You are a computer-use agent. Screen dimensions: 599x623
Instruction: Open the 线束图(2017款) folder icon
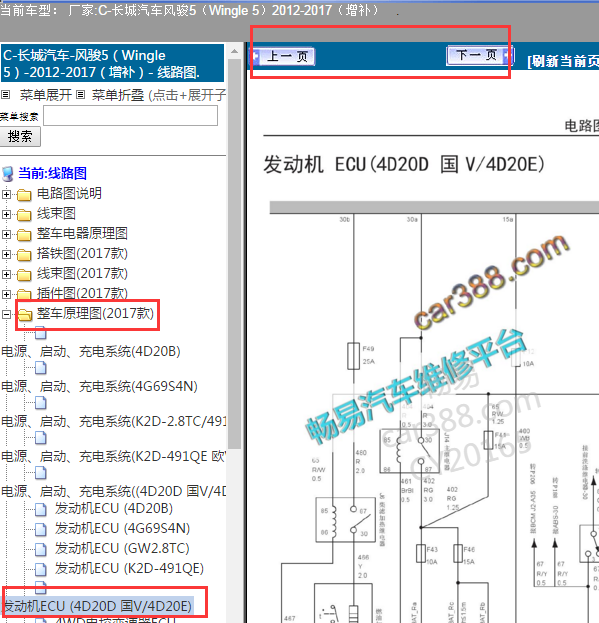tap(24, 274)
